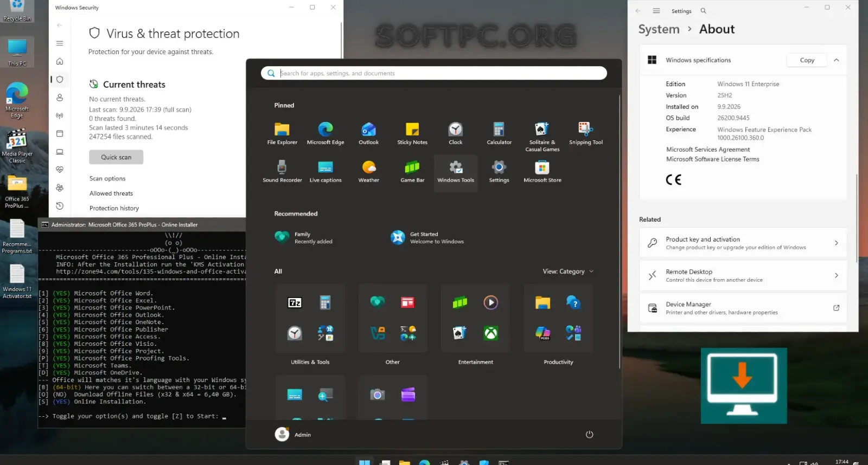Open the pinned Settings app
The height and width of the screenshot is (465, 868).
[499, 172]
